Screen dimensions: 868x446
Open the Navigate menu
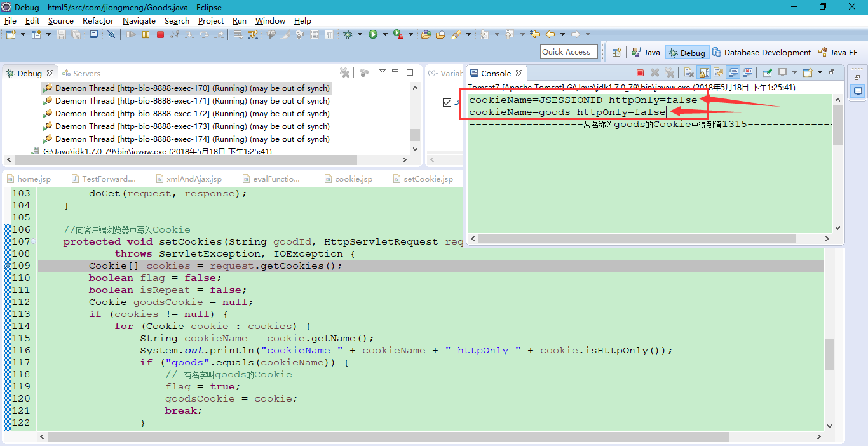139,20
